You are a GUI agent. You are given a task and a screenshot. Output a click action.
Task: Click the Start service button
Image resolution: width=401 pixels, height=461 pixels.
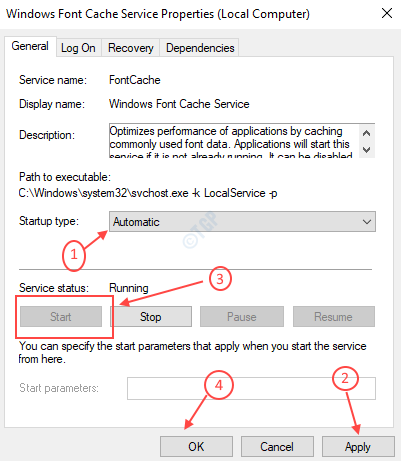point(61,317)
